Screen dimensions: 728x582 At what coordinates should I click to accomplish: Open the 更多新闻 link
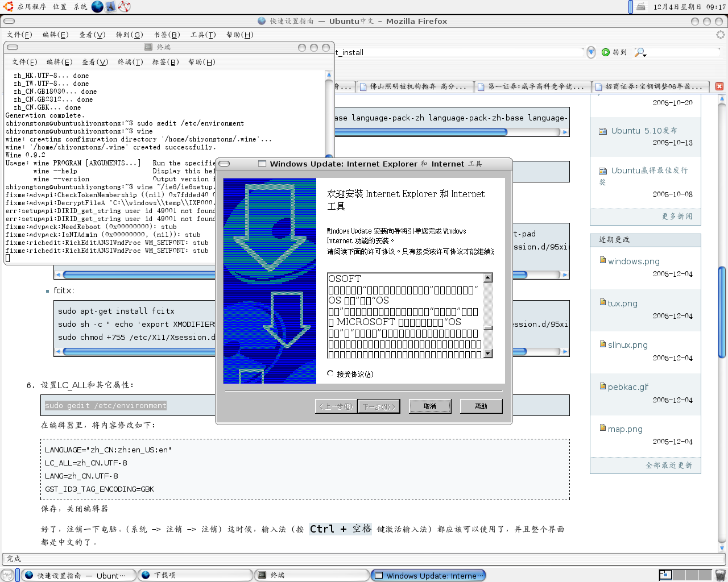tap(677, 217)
